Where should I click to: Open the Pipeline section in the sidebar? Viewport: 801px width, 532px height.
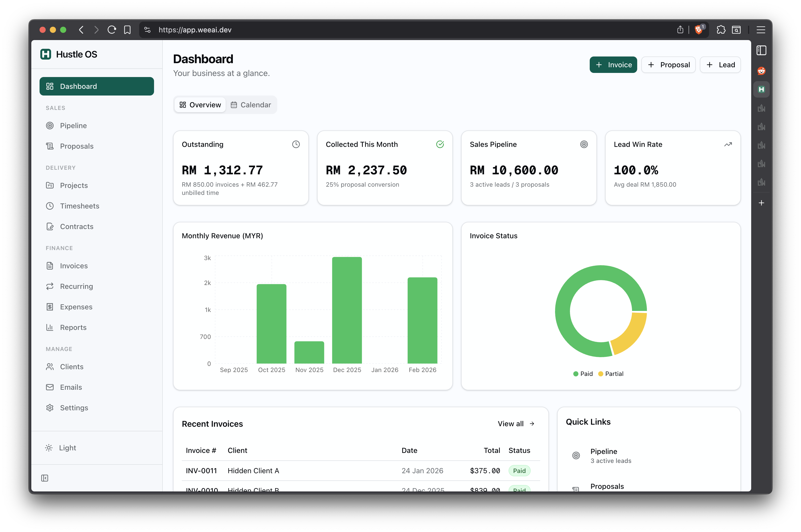(73, 125)
